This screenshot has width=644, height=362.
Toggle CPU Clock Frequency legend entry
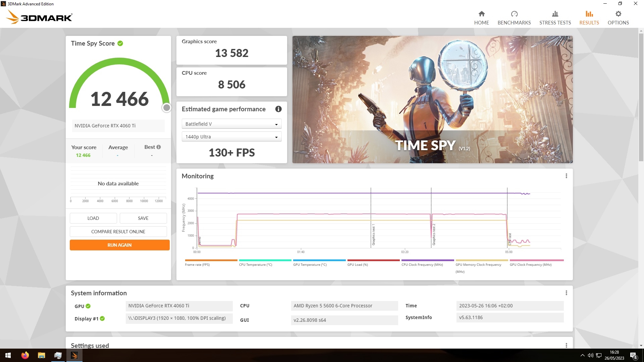pos(428,263)
